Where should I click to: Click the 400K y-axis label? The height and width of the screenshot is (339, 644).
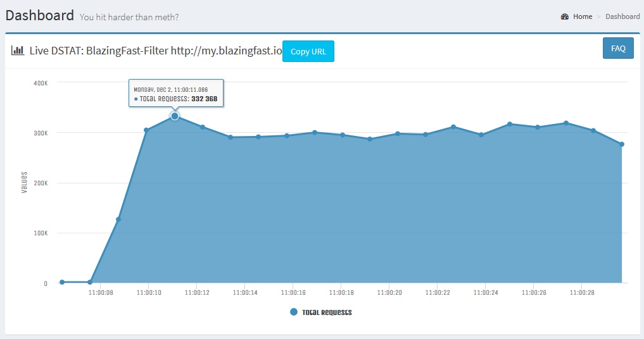point(41,83)
